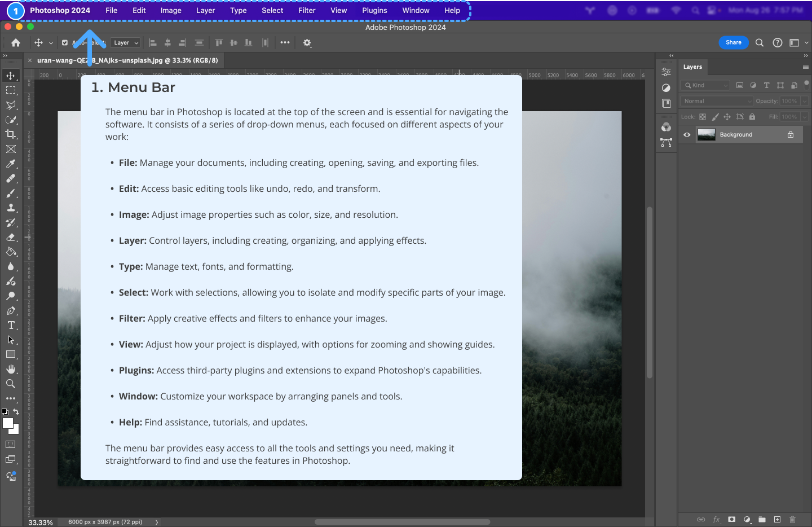Click the Generate image icon at toolbox bottom
The height and width of the screenshot is (527, 812).
point(11,476)
